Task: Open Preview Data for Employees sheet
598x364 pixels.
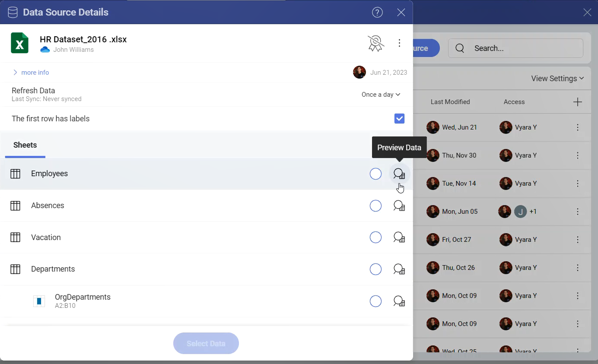Action: [x=399, y=174]
